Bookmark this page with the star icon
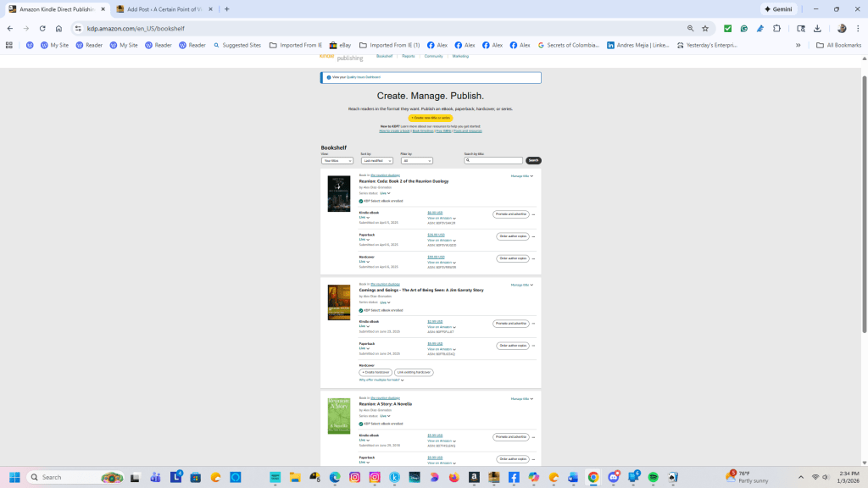 point(704,28)
